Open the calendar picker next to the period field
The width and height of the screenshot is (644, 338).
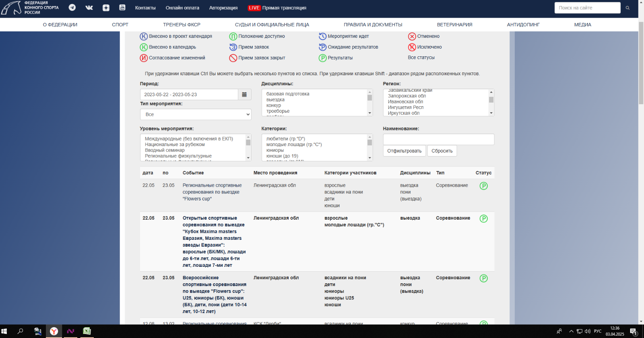(x=244, y=95)
